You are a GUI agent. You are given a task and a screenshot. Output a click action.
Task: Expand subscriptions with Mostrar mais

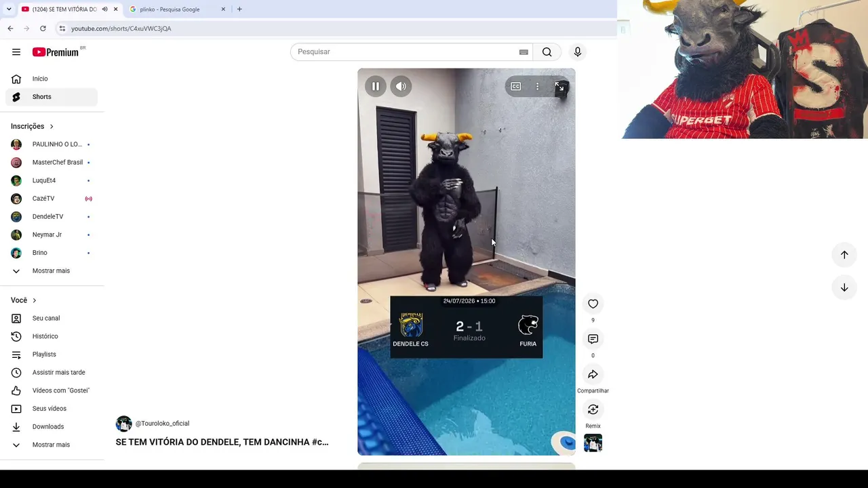pyautogui.click(x=52, y=271)
